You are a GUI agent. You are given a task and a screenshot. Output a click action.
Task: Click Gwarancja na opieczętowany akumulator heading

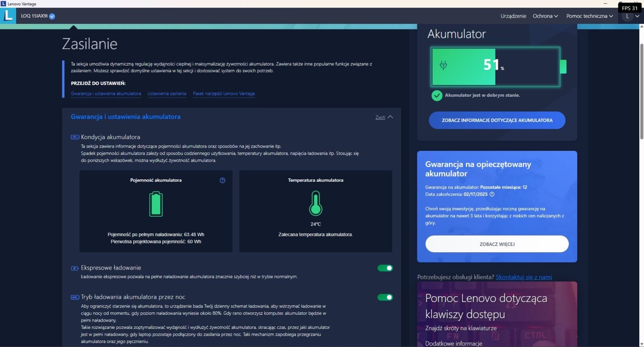pyautogui.click(x=478, y=169)
